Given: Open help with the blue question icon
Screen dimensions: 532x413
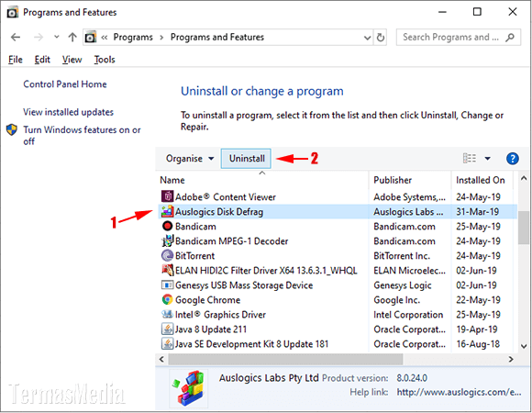Looking at the screenshot, I should pos(513,159).
